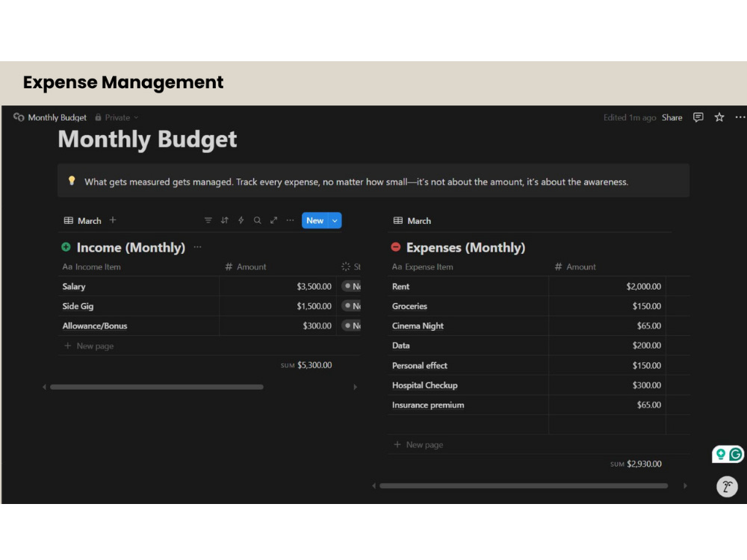Screen dimensions: 747x560
Task: Open the Grammarly widget icon
Action: [x=736, y=454]
